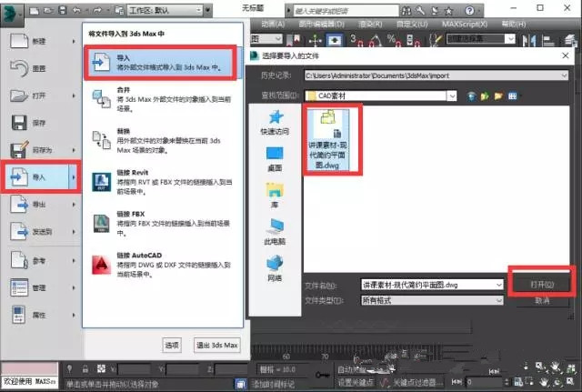The image size is (582, 392).
Task: Click the Percent Snap toggle icon
Action: [393, 40]
